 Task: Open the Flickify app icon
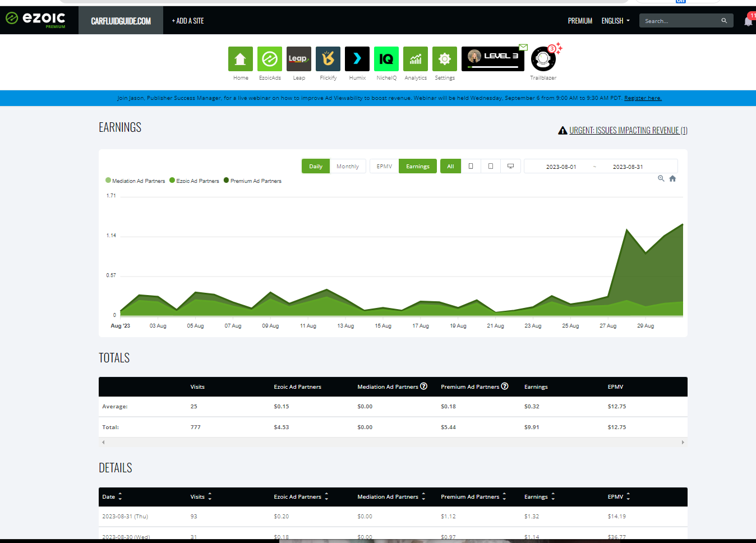pos(328,59)
